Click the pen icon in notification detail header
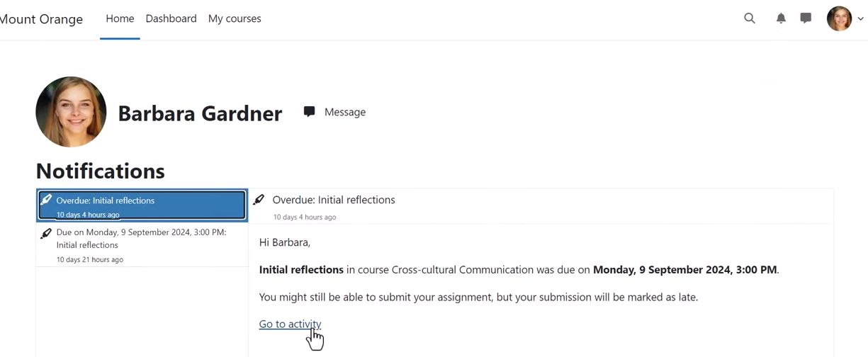868x357 pixels. pos(259,200)
